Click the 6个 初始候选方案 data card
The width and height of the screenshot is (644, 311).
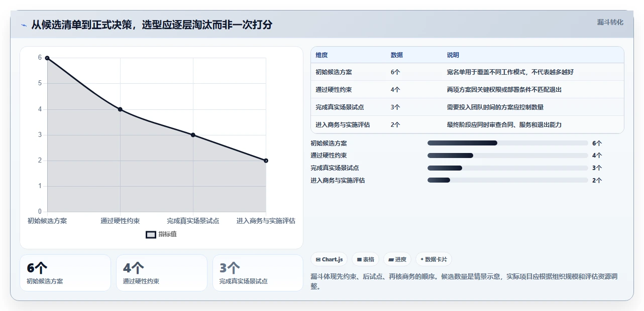[x=65, y=273]
